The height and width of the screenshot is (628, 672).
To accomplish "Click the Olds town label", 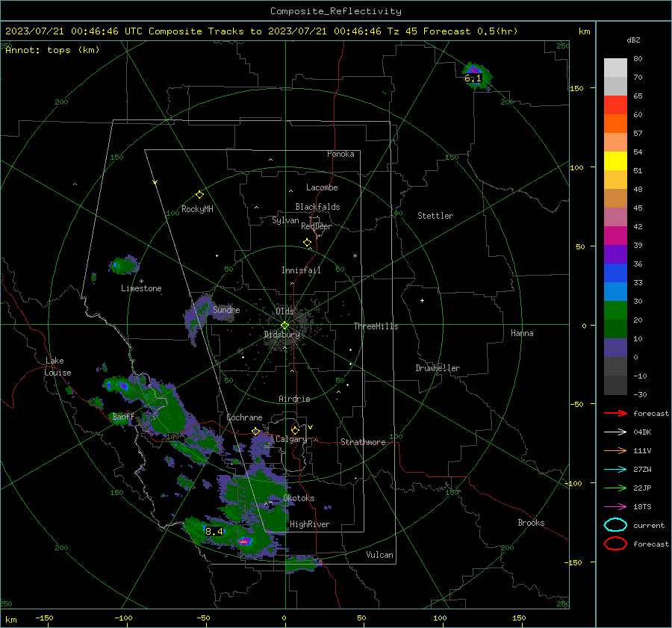I will (x=284, y=311).
